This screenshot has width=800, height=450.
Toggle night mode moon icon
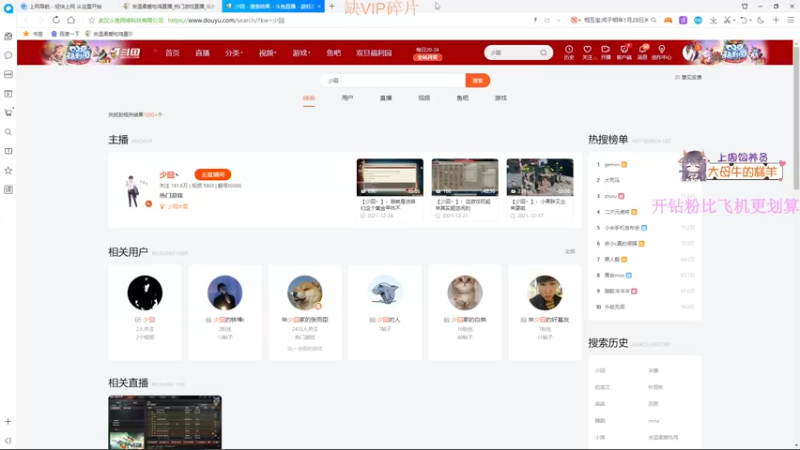point(761,20)
